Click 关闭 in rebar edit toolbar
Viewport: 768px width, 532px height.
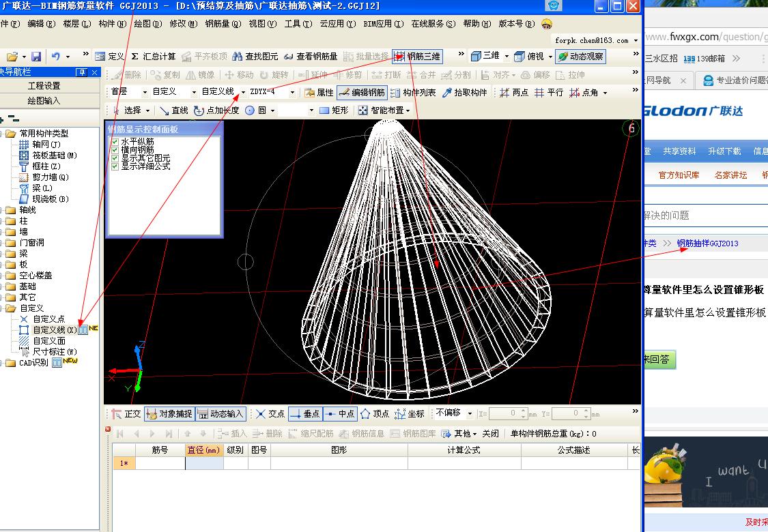pos(490,434)
